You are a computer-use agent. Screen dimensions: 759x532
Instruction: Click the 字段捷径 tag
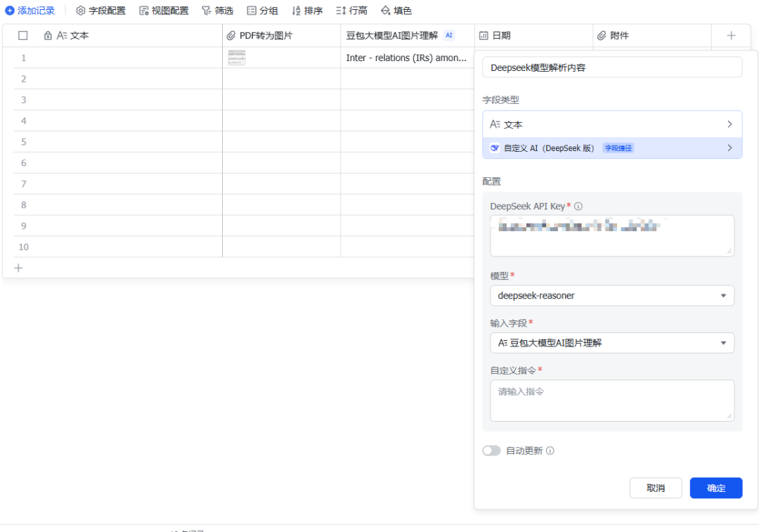(618, 148)
